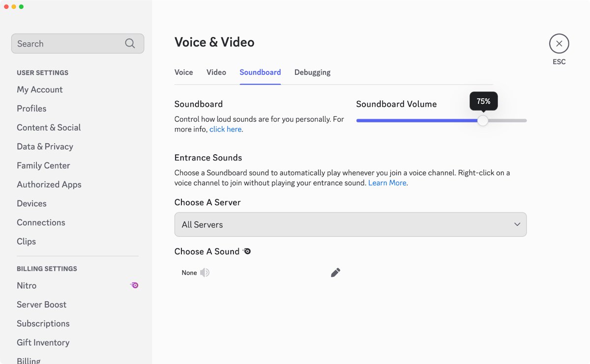This screenshot has width=590, height=364.
Task: Open Nitro billing settings
Action: [27, 285]
